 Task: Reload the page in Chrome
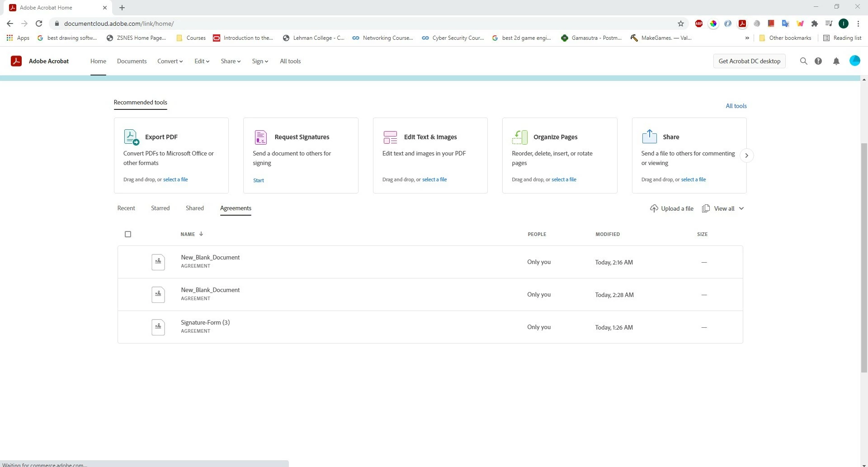pyautogui.click(x=39, y=24)
